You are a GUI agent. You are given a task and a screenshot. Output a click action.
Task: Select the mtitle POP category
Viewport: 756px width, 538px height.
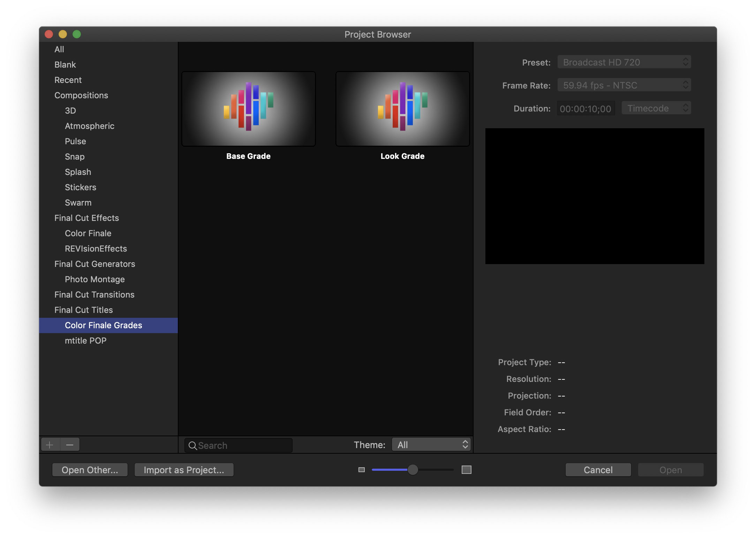tap(85, 340)
